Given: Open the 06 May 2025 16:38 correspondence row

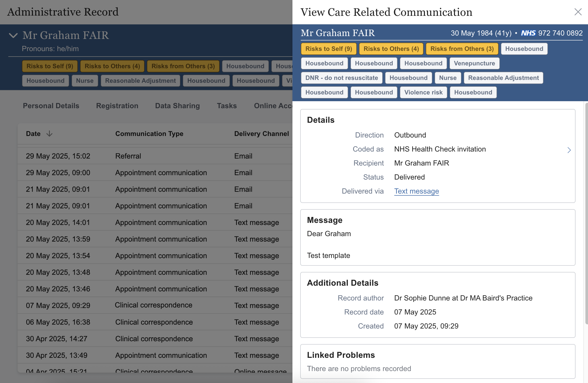Looking at the screenshot, I should tap(155, 322).
